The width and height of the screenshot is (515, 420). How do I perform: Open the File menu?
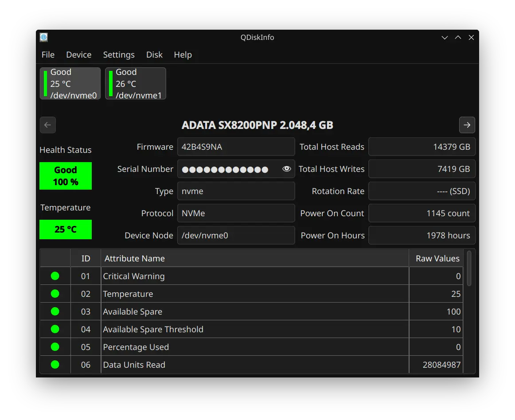48,55
